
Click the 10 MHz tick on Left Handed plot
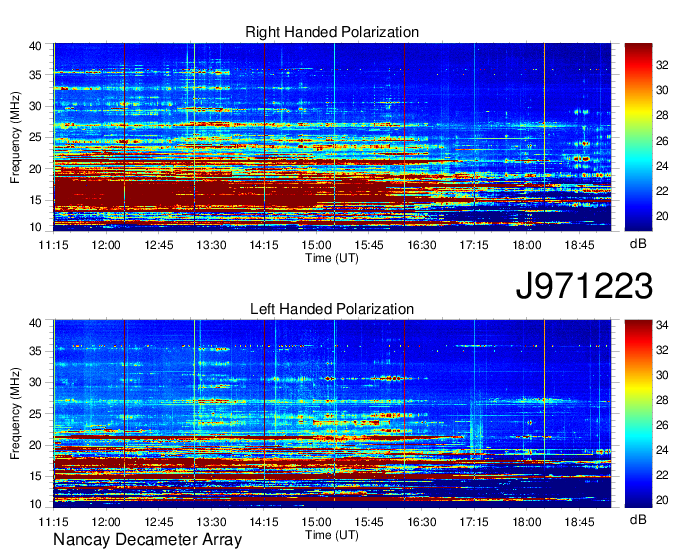35,504
